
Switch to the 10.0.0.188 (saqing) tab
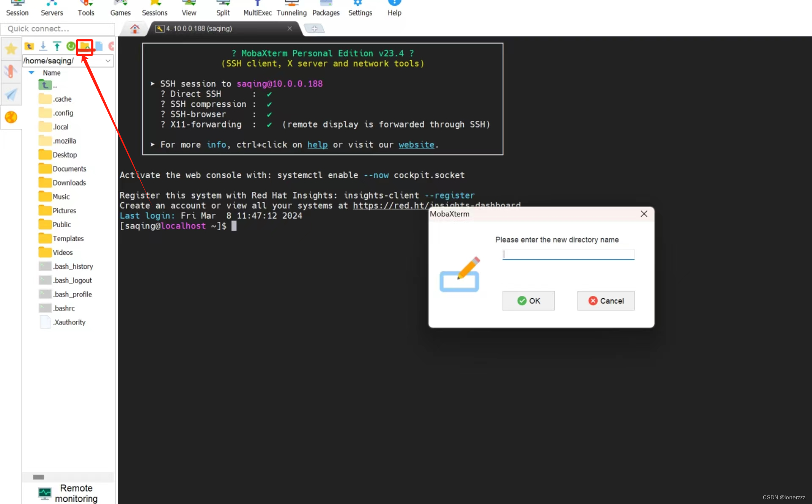click(x=199, y=28)
